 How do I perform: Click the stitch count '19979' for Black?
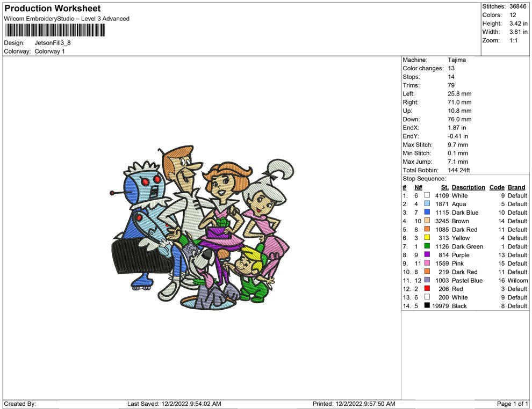pyautogui.click(x=441, y=305)
